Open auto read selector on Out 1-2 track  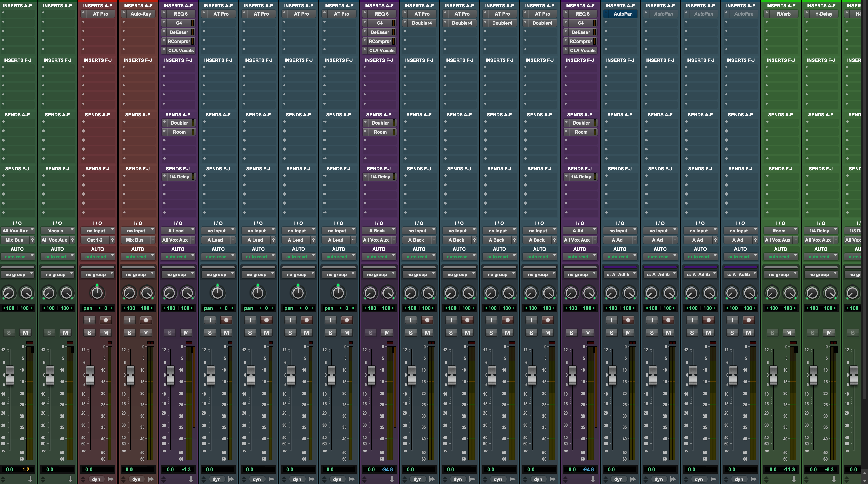pyautogui.click(x=98, y=257)
